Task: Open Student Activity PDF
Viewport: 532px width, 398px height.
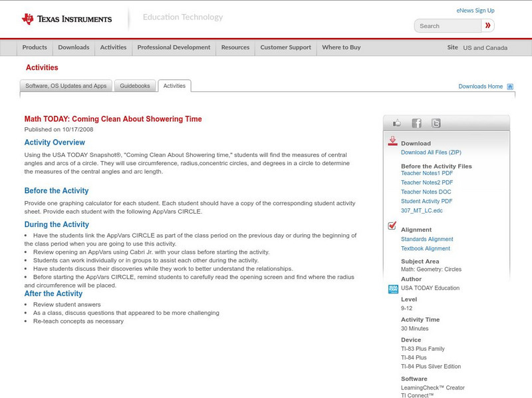Action: pos(426,201)
